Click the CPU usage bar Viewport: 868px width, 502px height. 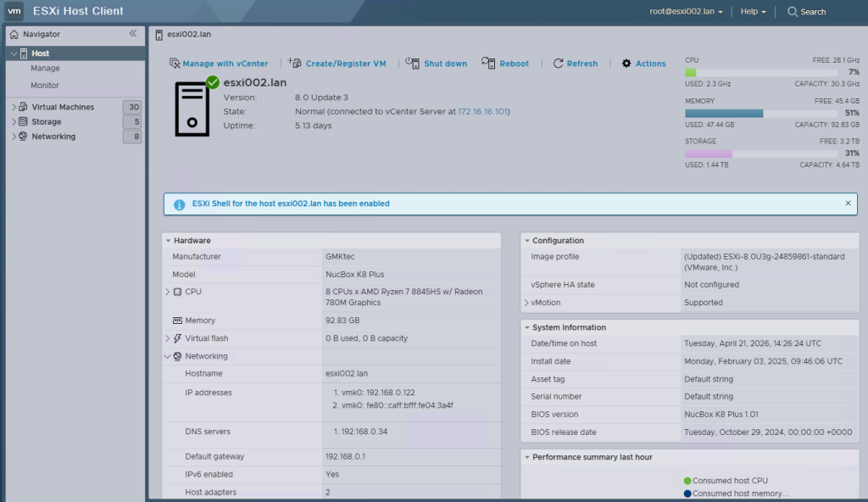point(761,73)
